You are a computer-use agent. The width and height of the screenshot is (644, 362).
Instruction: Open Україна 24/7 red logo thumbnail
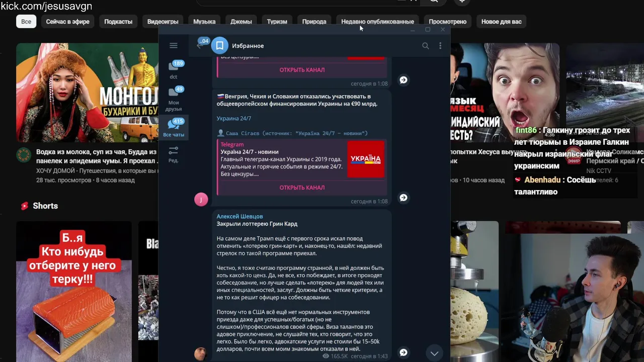[366, 159]
